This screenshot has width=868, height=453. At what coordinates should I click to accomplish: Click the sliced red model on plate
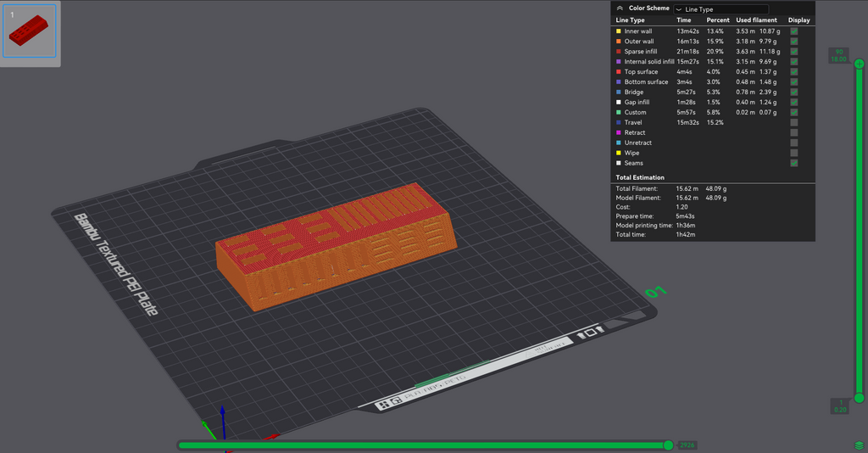336,246
